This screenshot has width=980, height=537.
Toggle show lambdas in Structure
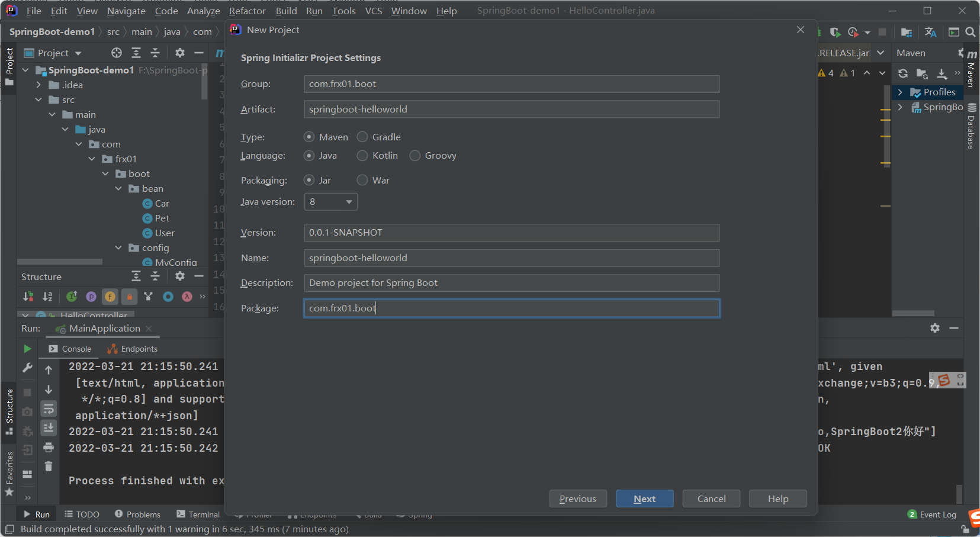(187, 296)
